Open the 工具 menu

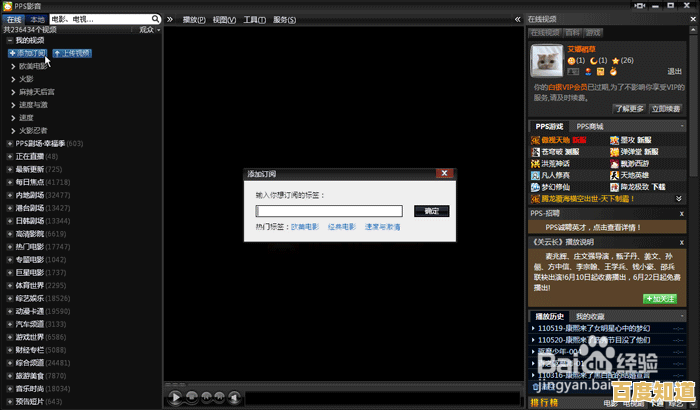pyautogui.click(x=256, y=19)
